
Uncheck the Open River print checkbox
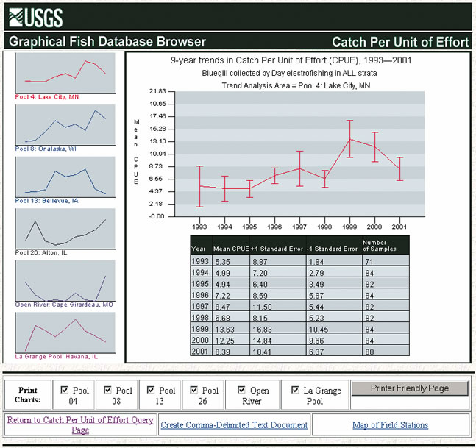241,390
